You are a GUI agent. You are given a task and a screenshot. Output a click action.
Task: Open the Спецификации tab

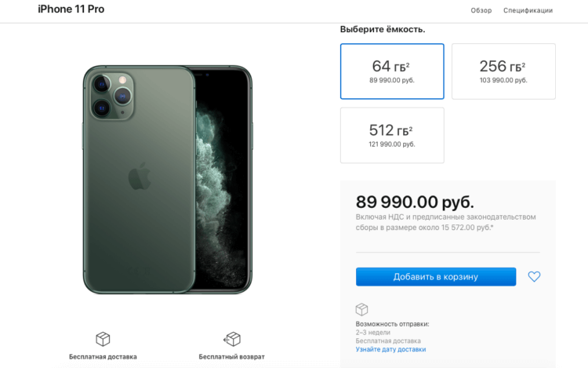(x=528, y=10)
